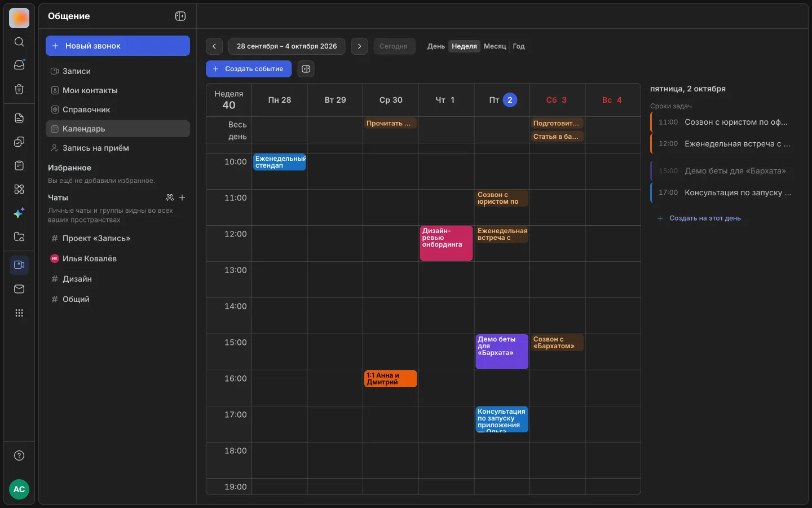Click the group icon next to Чаты

coord(170,198)
